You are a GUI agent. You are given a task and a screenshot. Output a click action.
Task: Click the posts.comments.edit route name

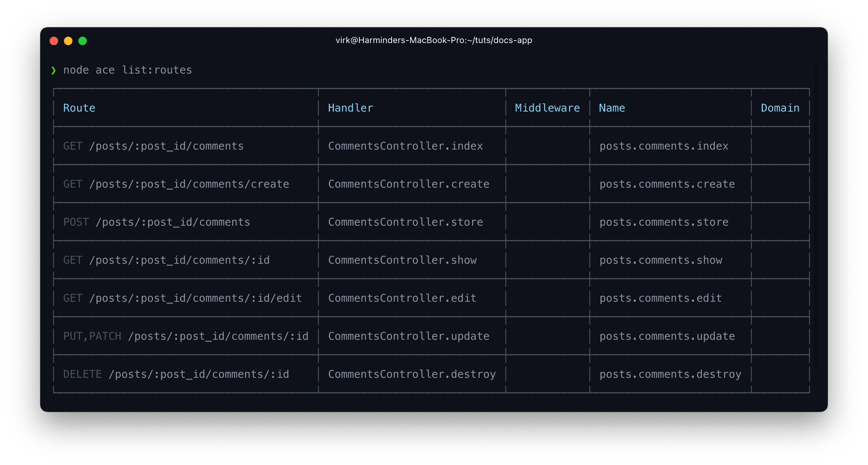pos(661,298)
